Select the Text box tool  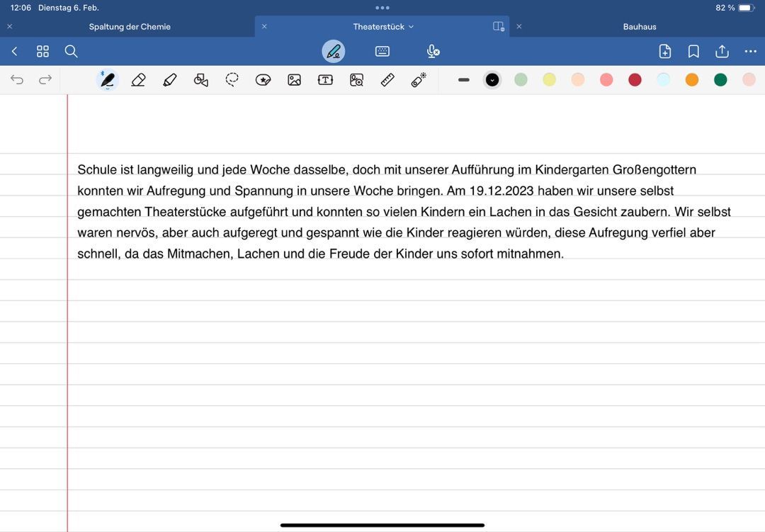point(325,80)
